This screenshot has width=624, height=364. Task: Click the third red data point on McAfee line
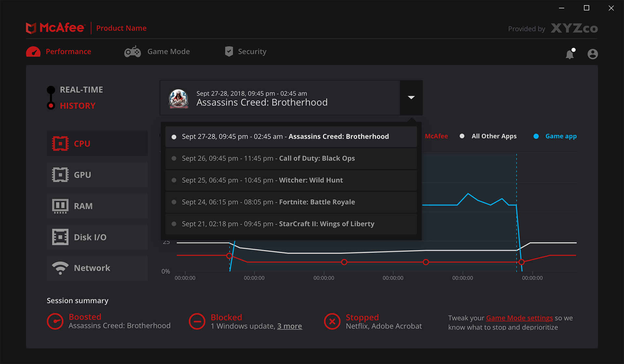point(426,262)
